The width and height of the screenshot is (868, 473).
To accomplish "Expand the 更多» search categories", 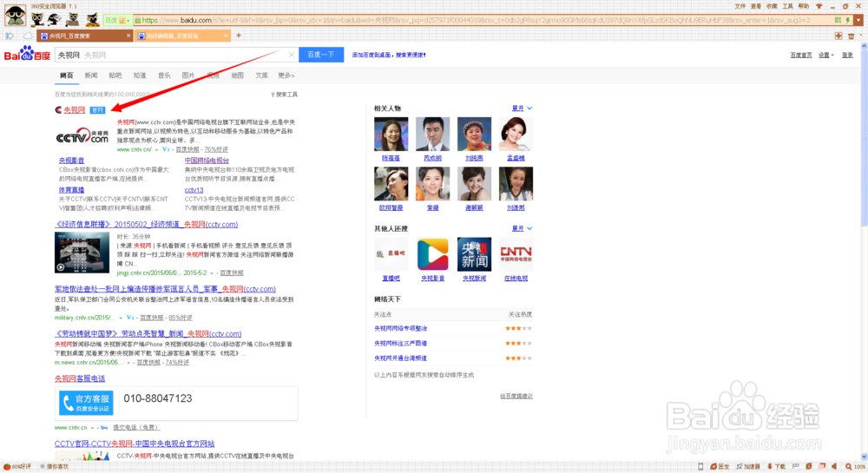I will pyautogui.click(x=286, y=76).
